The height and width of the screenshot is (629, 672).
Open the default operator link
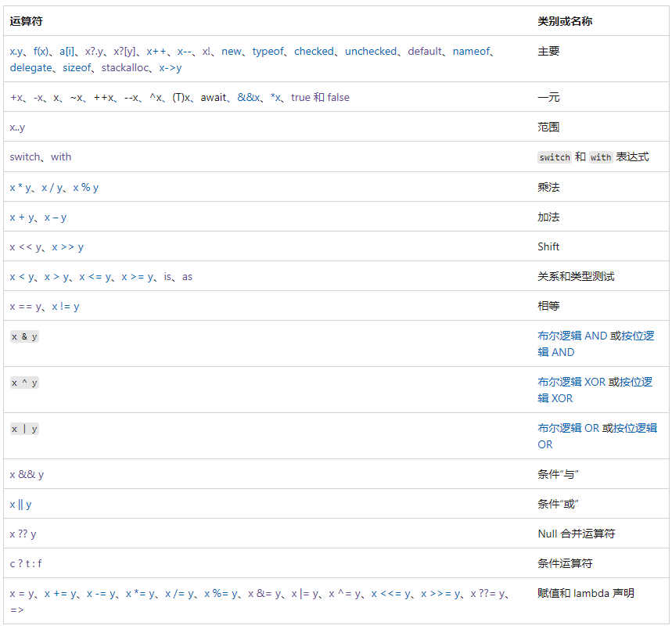click(x=425, y=52)
